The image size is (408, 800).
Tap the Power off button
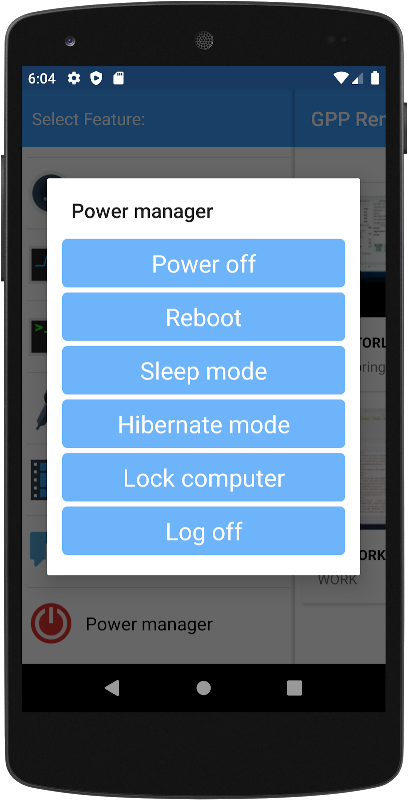tap(203, 263)
